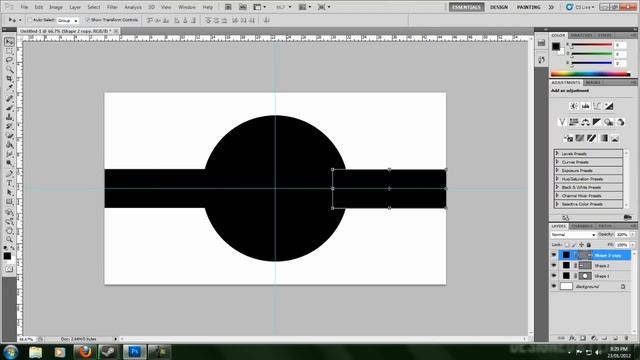Toggle Quick Mask mode icon
The height and width of the screenshot is (360, 640).
[9, 269]
